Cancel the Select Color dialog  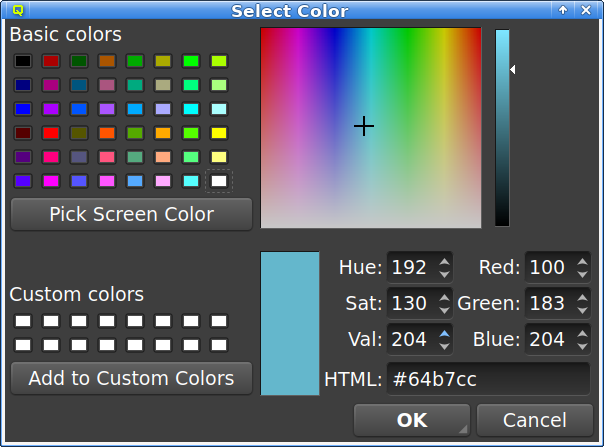(535, 420)
